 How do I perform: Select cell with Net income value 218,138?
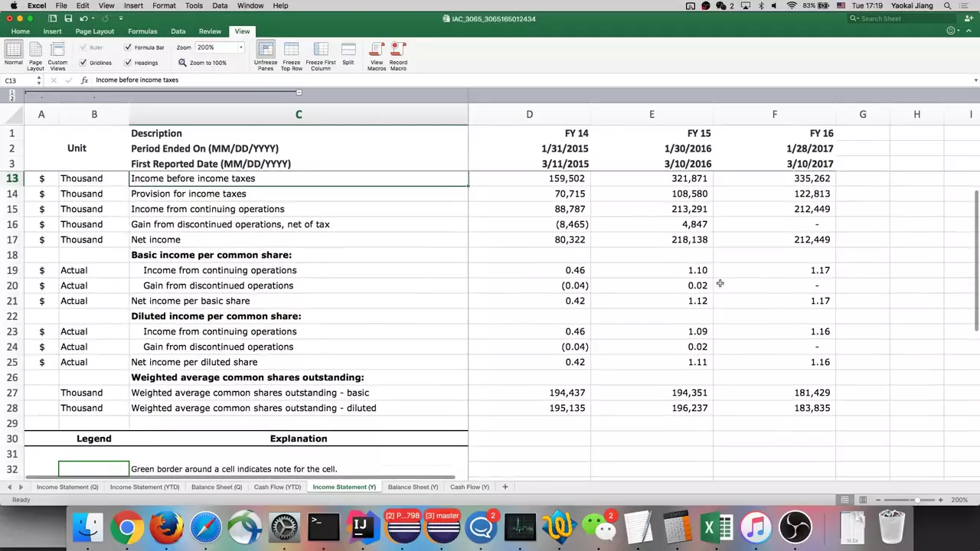click(x=652, y=240)
